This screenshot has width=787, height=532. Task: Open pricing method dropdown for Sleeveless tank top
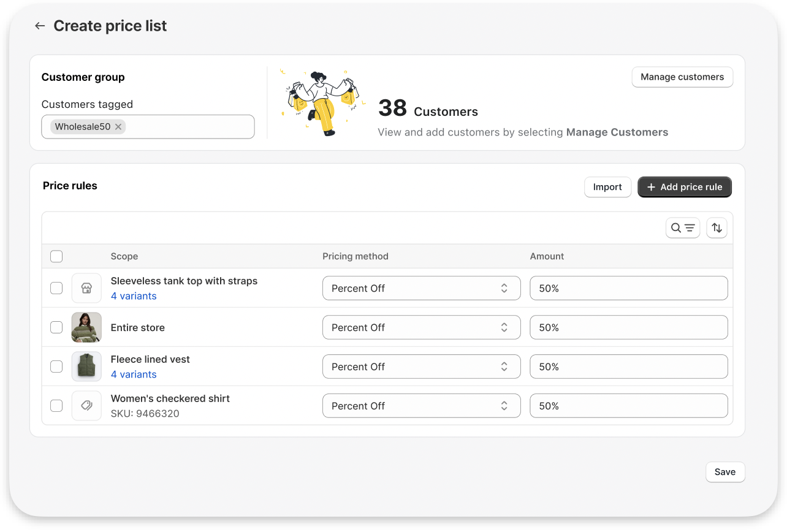[x=421, y=288]
